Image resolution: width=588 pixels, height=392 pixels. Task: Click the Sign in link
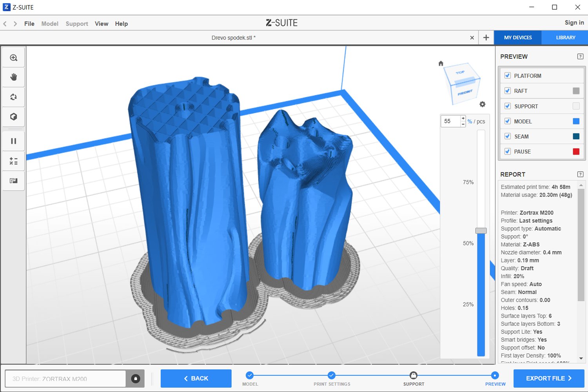574,23
